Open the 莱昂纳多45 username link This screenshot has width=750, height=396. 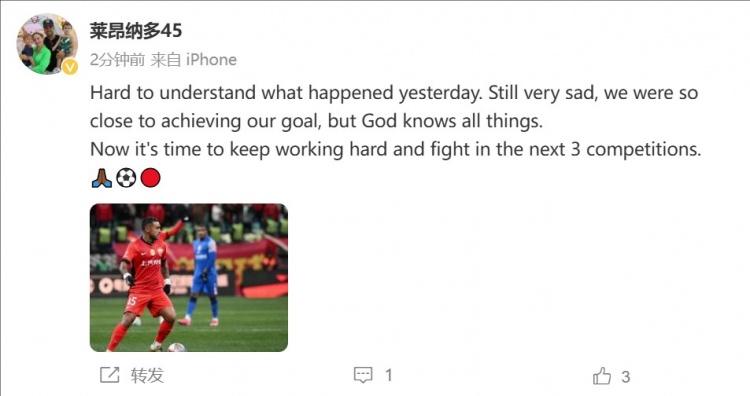click(136, 31)
